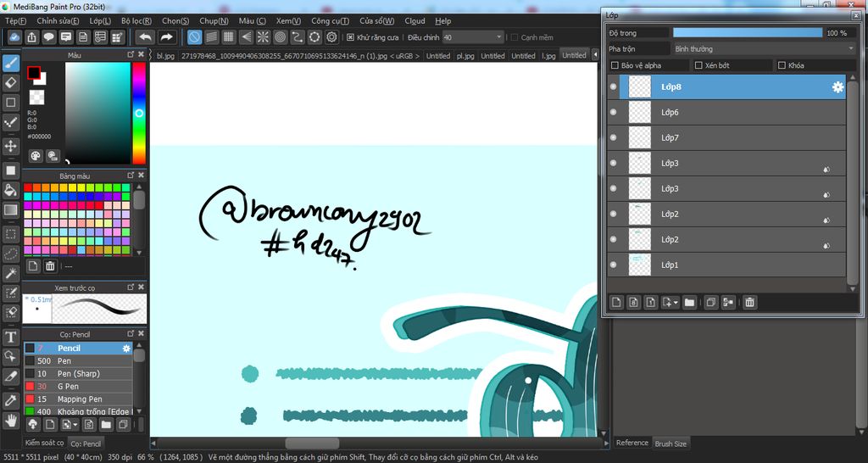Open Điều chỉnh correction value dropdown
868x463 pixels.
pos(473,37)
